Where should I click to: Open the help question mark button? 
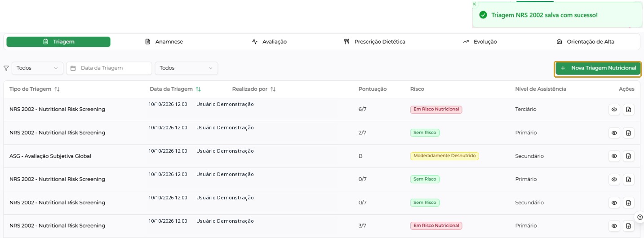[x=640, y=217]
